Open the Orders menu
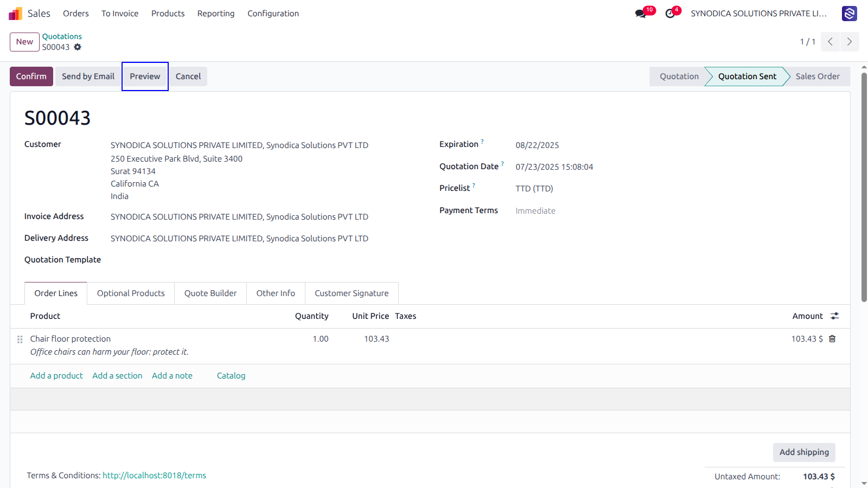868x488 pixels. (x=76, y=14)
